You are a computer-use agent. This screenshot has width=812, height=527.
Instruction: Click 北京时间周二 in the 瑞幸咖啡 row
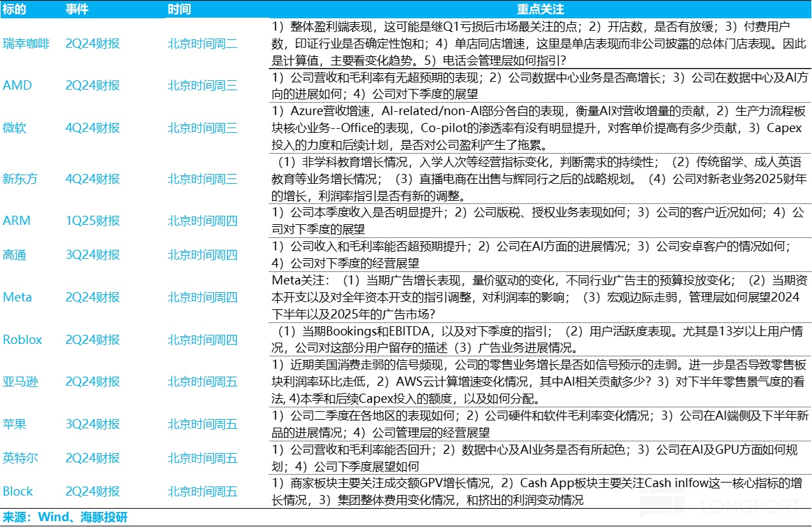[x=203, y=44]
